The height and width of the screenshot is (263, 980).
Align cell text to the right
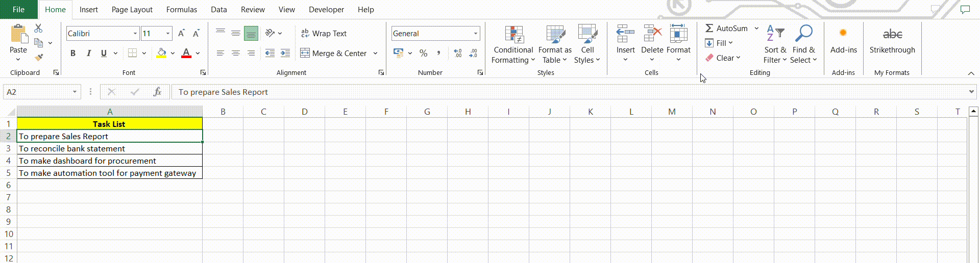tap(251, 53)
